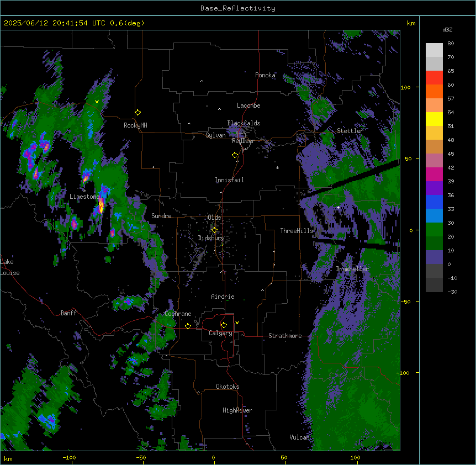476x465 pixels.
Task: Click the Vulcan label
Action: pyautogui.click(x=299, y=437)
